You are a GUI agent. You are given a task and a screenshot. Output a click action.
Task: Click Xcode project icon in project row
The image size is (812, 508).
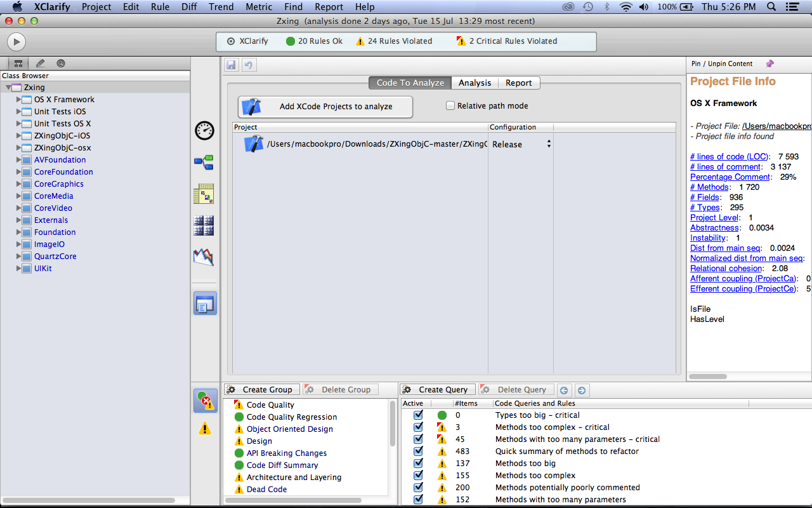pos(254,144)
